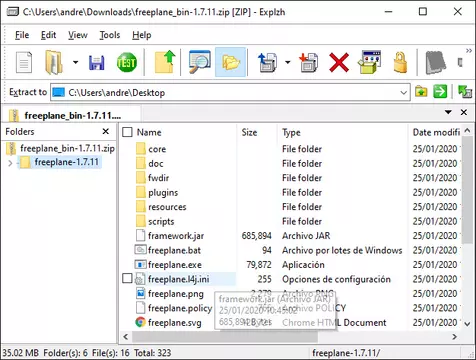Expand the freeplane-1.7.11 tree node
Image resolution: width=476 pixels, height=360 pixels.
coord(10,163)
